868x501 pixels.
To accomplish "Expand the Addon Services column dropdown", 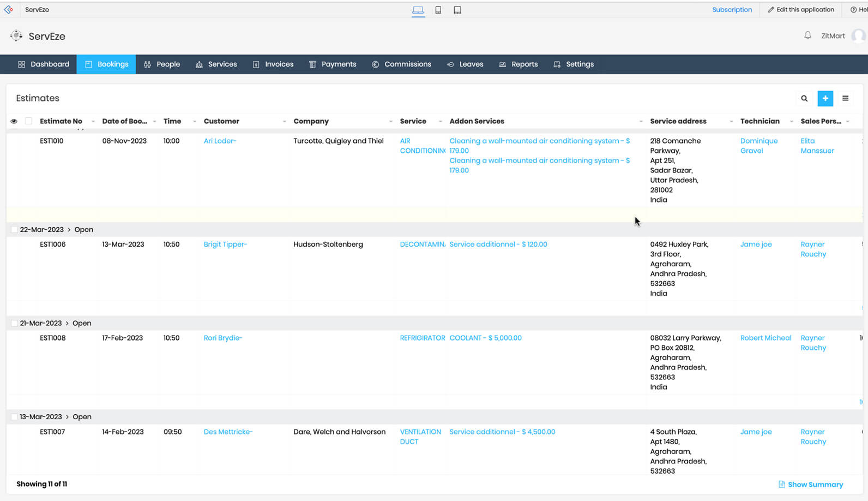I will pyautogui.click(x=641, y=122).
